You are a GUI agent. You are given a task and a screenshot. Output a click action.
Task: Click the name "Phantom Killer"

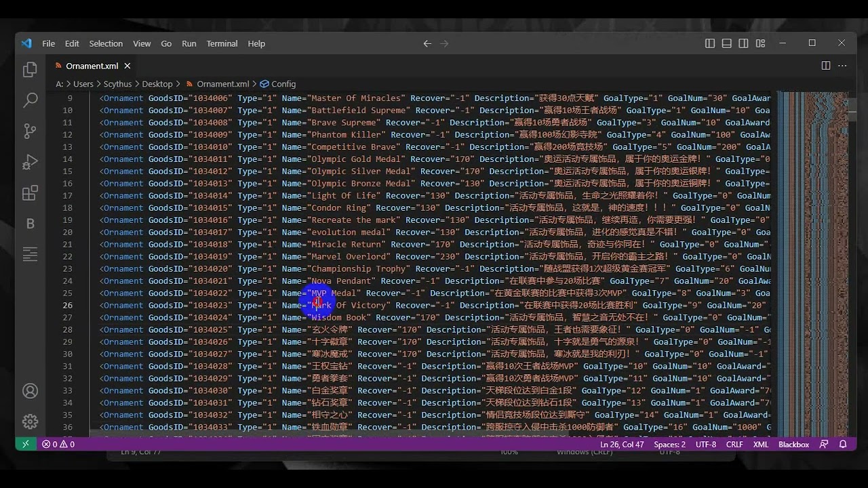[345, 135]
